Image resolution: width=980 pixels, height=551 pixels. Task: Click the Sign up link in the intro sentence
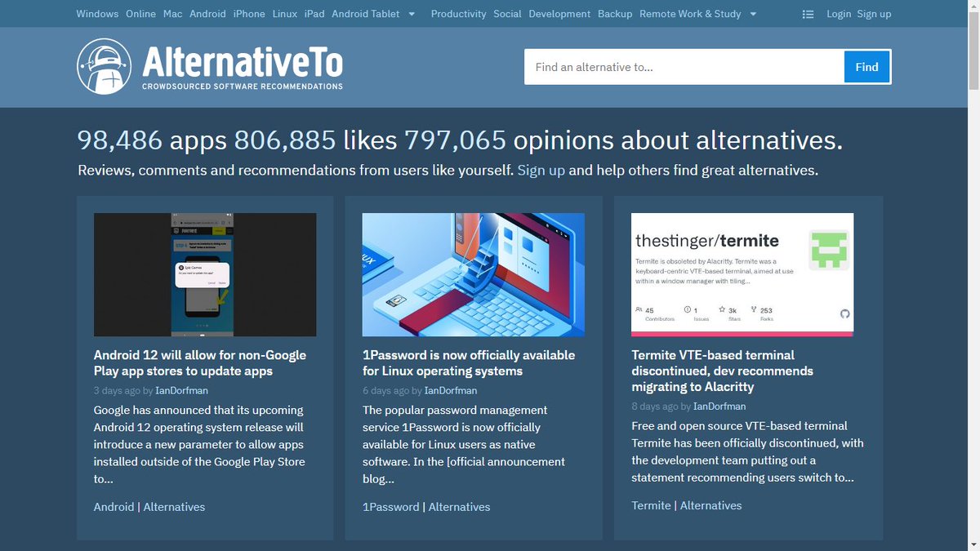[541, 171]
